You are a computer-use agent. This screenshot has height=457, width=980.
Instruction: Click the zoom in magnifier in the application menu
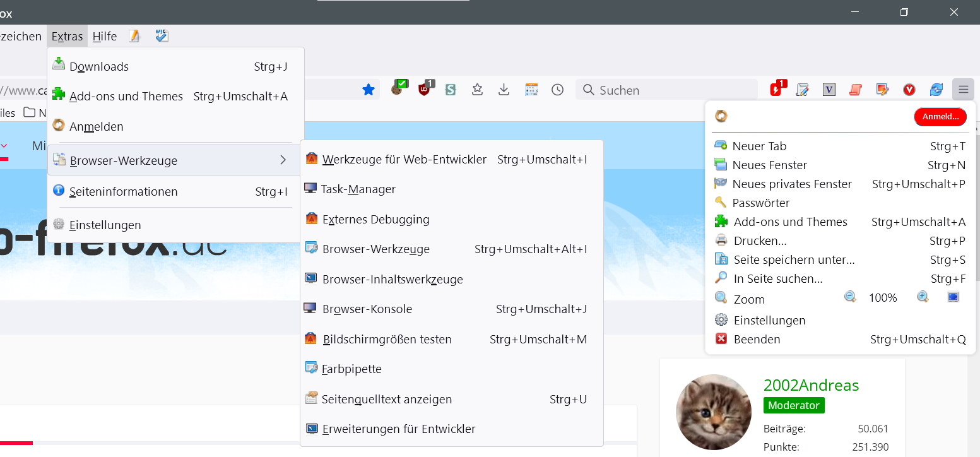[923, 297]
